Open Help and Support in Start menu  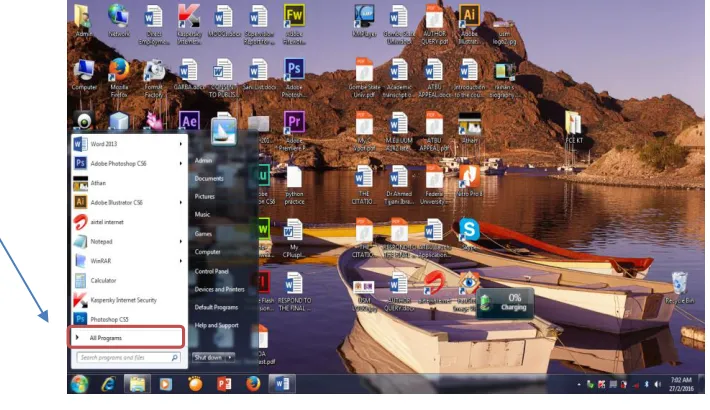[216, 325]
